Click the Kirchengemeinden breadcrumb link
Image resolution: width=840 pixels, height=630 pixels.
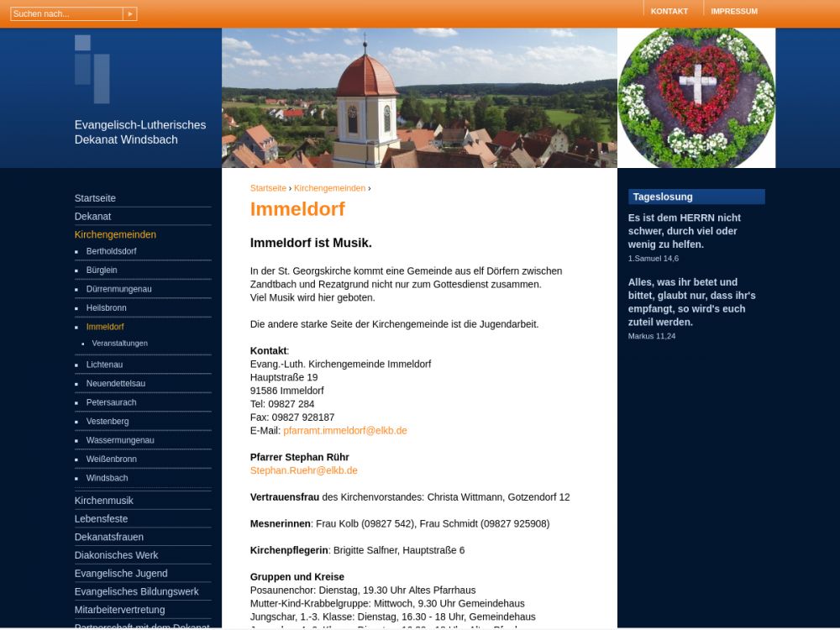[329, 188]
